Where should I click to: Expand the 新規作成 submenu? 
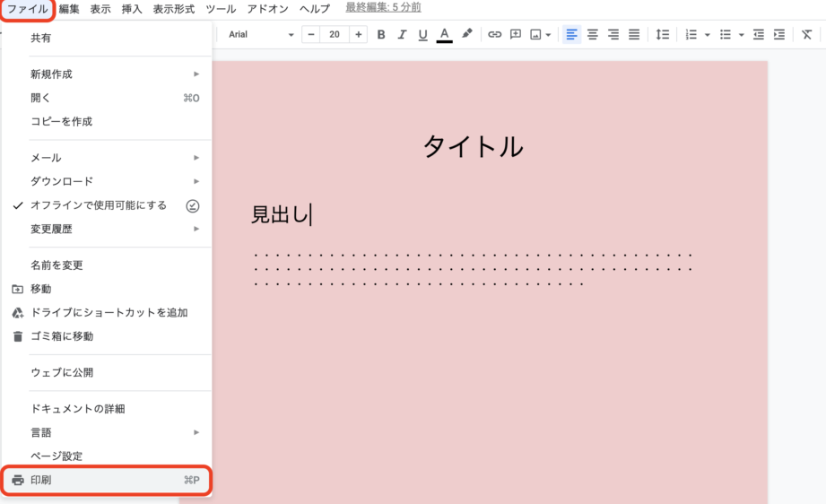click(107, 74)
